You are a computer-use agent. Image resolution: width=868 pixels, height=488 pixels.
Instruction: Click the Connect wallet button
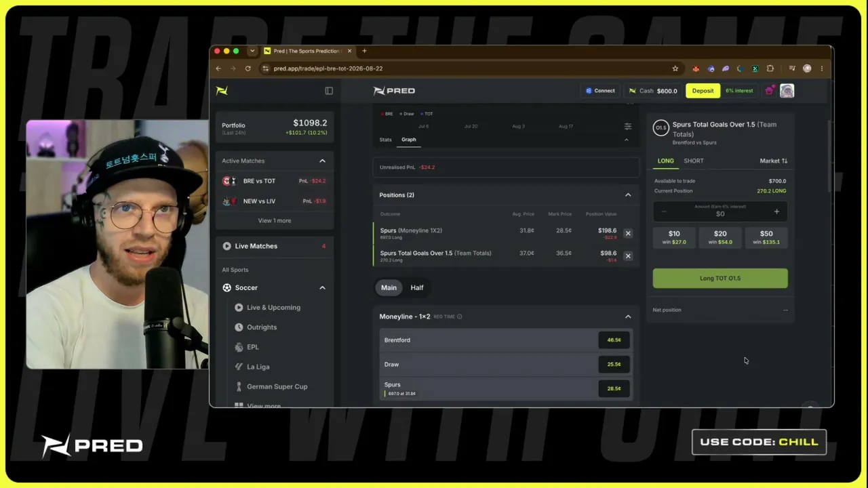pyautogui.click(x=600, y=91)
